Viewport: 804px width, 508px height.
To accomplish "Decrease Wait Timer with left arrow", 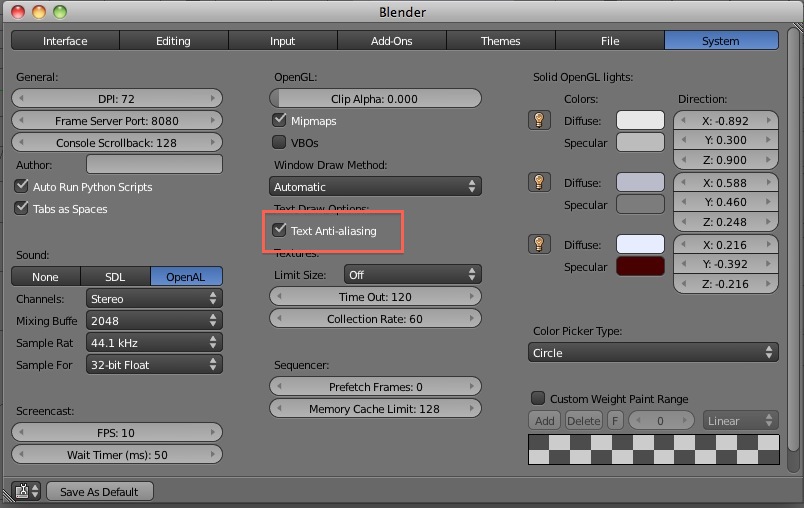I will coord(21,454).
